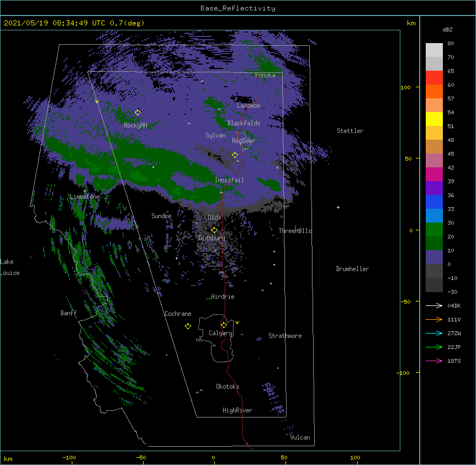476x465 pixels.
Task: Click the HighRiver label
Action: 237,410
